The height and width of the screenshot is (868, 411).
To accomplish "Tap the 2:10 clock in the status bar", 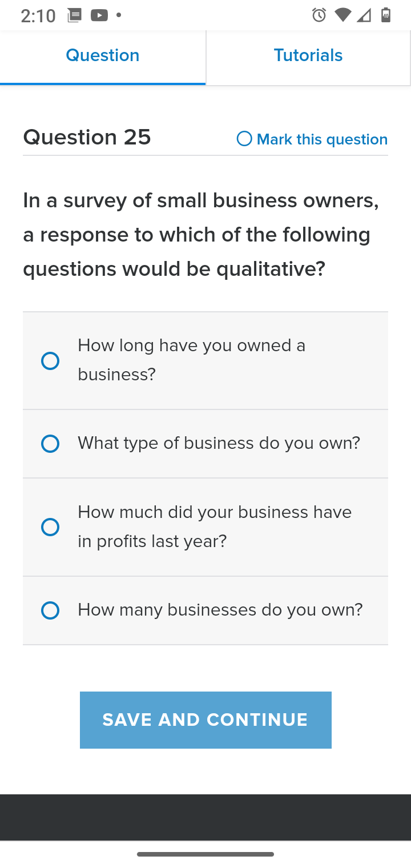I will coord(38,16).
